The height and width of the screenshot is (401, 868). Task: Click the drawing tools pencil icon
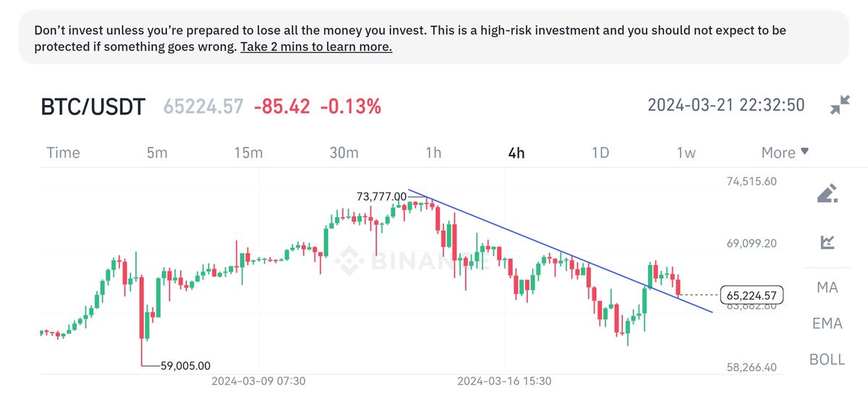pos(827,193)
